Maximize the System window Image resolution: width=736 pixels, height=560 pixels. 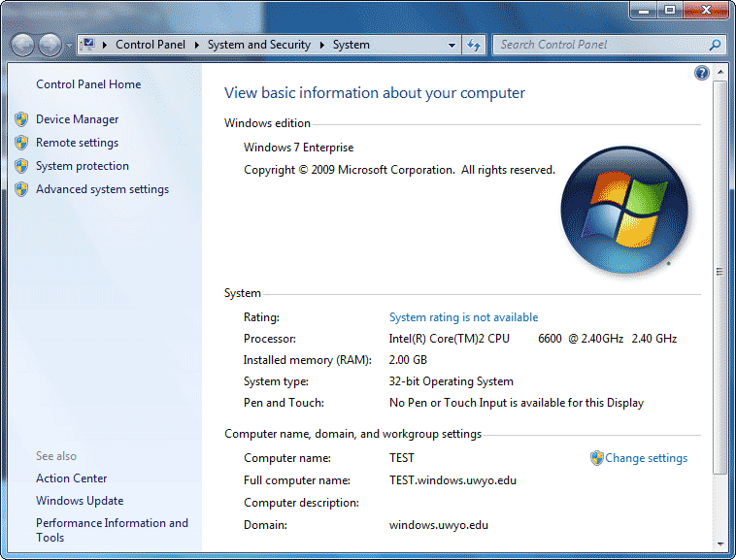click(670, 11)
